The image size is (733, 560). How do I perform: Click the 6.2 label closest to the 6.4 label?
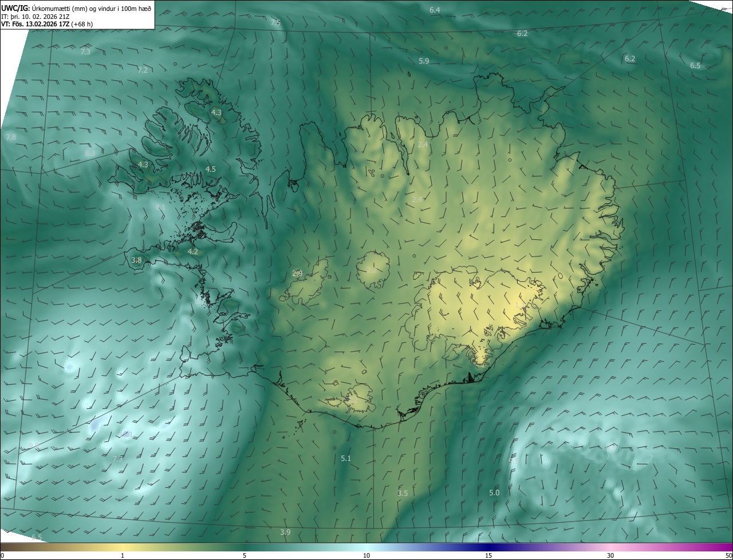522,34
